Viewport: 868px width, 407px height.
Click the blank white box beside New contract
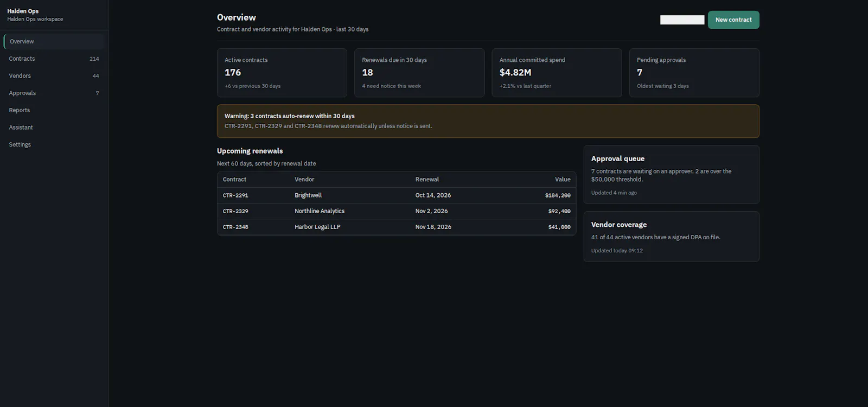coord(682,20)
